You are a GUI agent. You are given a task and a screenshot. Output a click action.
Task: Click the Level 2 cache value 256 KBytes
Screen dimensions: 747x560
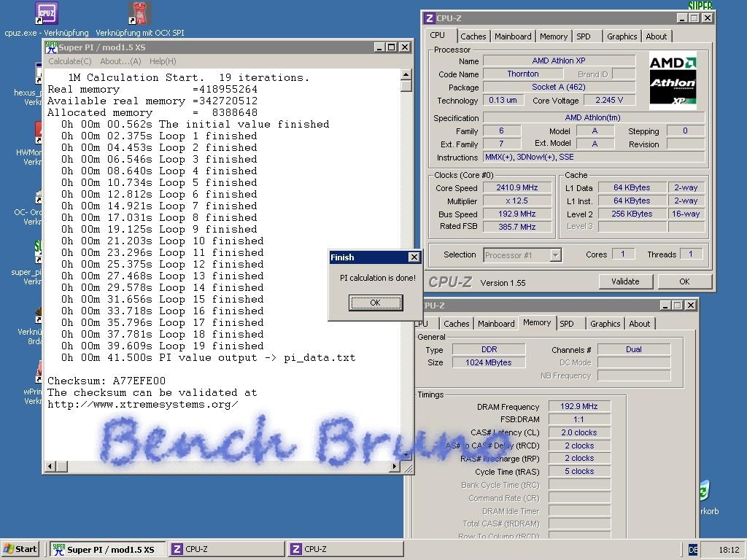632,214
